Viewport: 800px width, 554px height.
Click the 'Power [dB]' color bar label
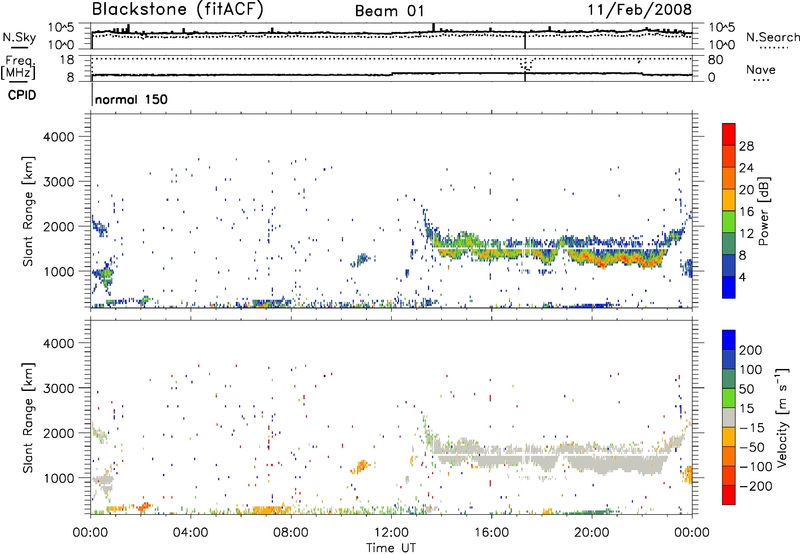point(763,211)
